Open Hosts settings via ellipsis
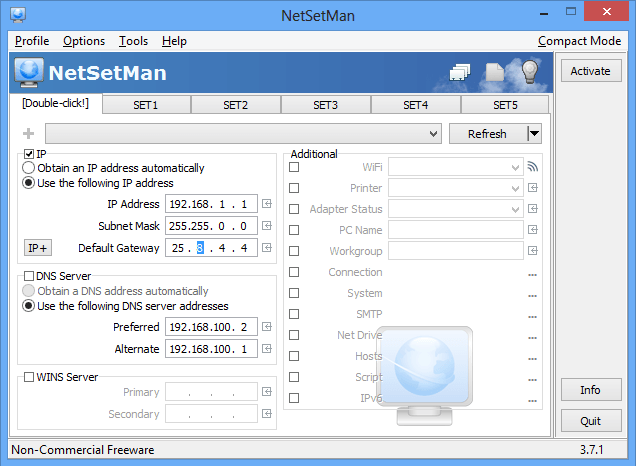The width and height of the screenshot is (636, 466). pos(533,359)
